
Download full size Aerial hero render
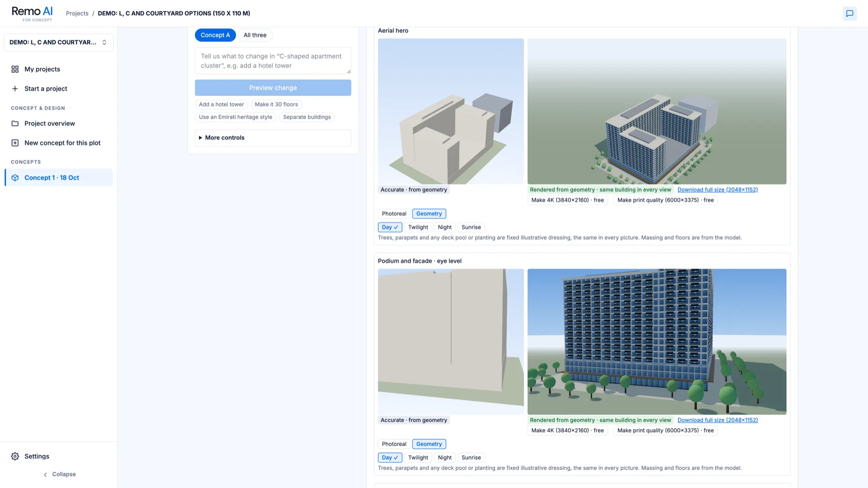pyautogui.click(x=718, y=190)
